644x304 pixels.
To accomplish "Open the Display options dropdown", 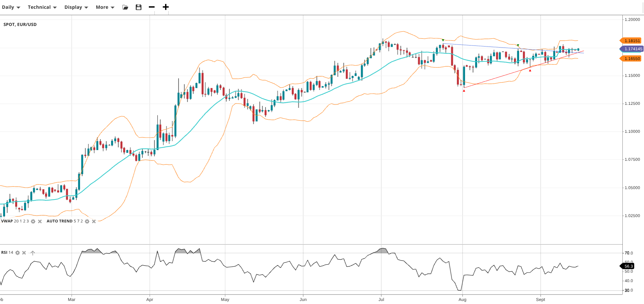I will [76, 7].
